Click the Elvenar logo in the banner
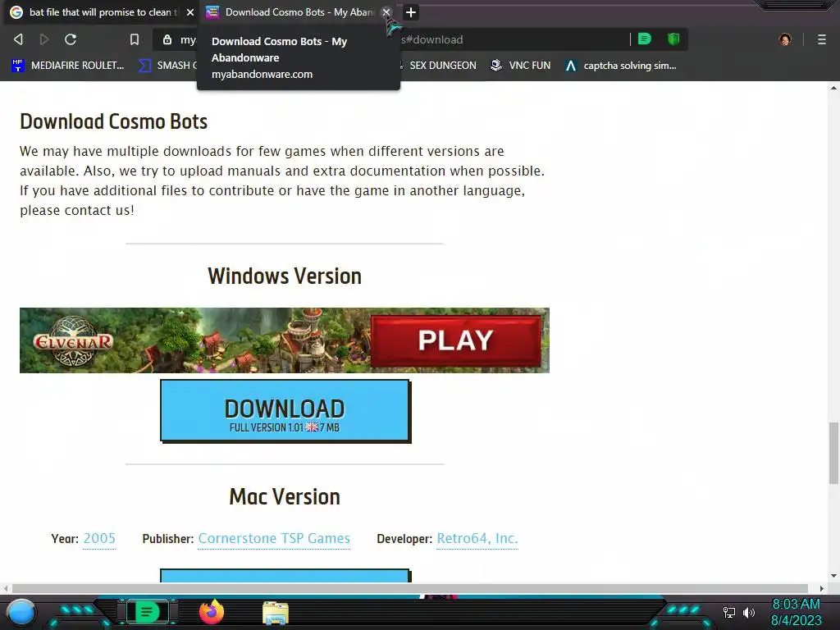The height and width of the screenshot is (630, 840). [73, 340]
